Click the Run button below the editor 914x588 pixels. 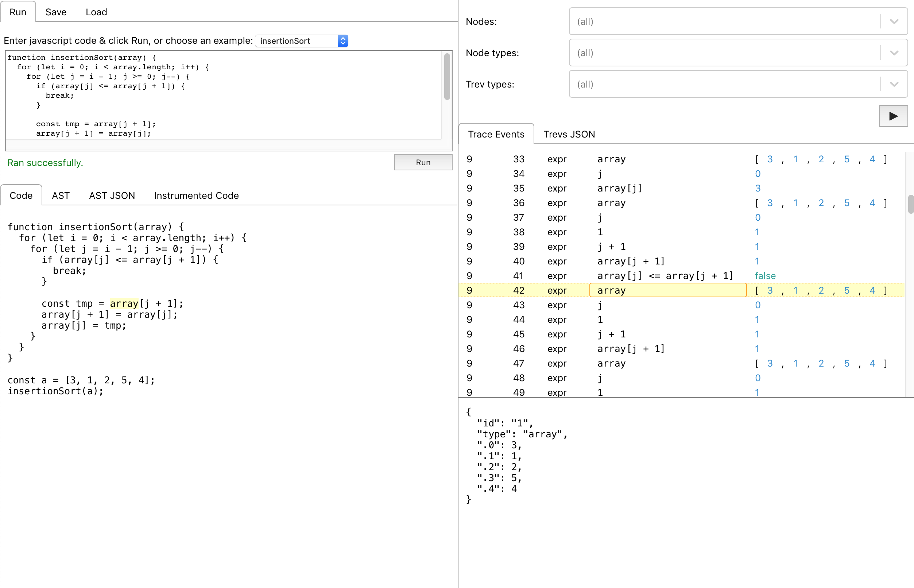click(423, 162)
